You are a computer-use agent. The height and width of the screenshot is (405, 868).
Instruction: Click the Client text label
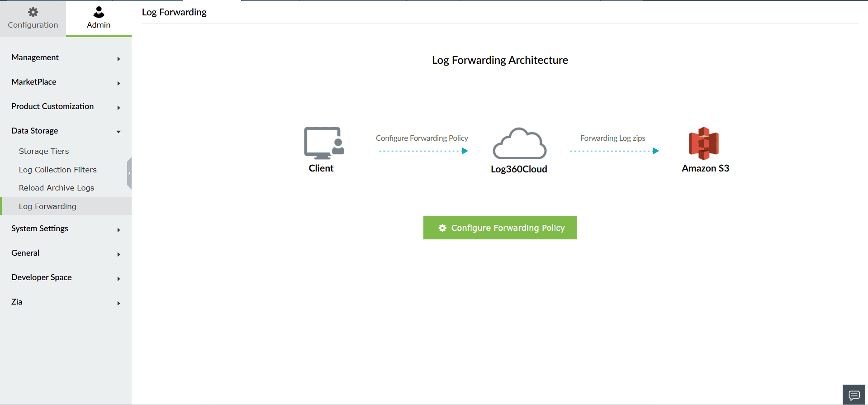point(321,168)
